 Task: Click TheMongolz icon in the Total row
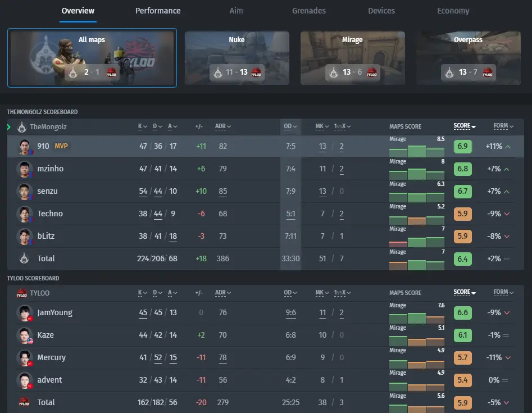24,258
